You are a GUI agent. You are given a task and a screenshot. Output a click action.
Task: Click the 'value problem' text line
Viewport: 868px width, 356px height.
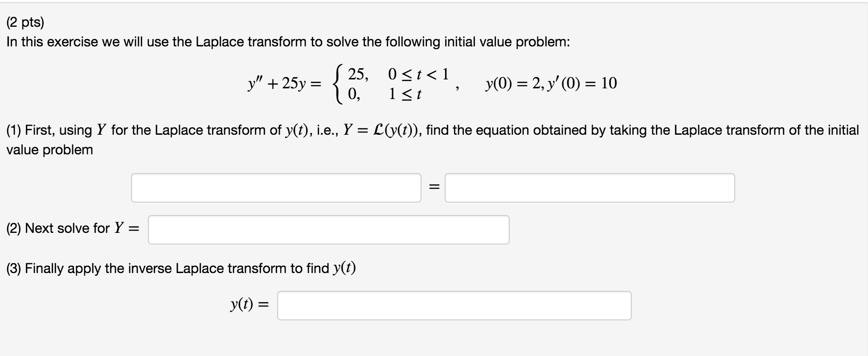click(x=48, y=150)
